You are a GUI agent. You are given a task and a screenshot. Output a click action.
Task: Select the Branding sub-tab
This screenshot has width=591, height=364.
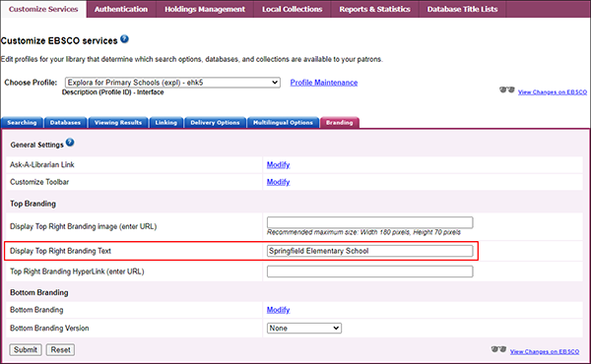(x=339, y=122)
